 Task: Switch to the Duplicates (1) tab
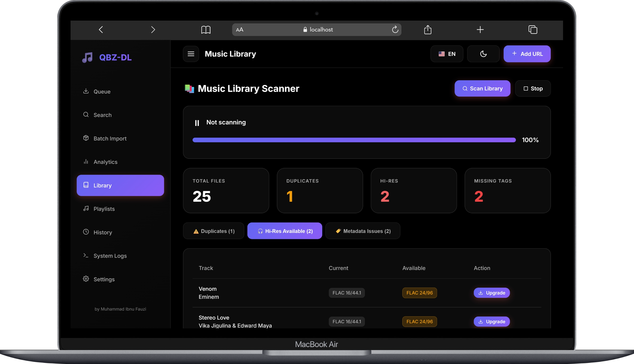coord(214,231)
